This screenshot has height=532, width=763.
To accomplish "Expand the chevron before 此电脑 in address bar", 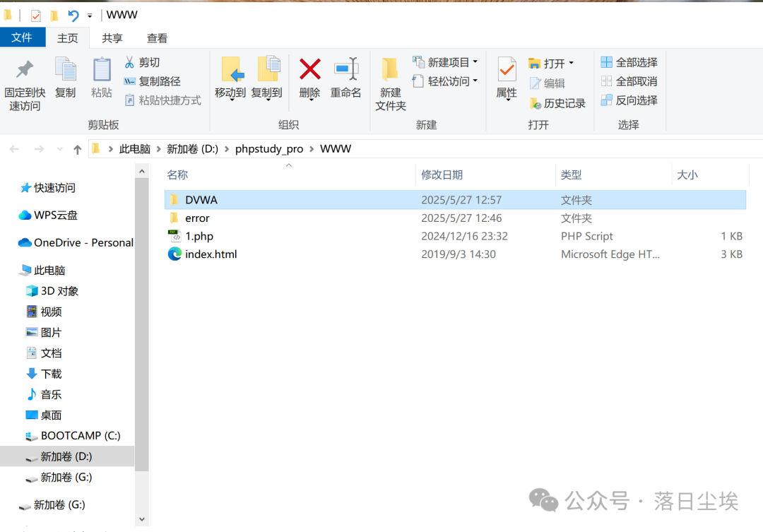I will click(111, 149).
